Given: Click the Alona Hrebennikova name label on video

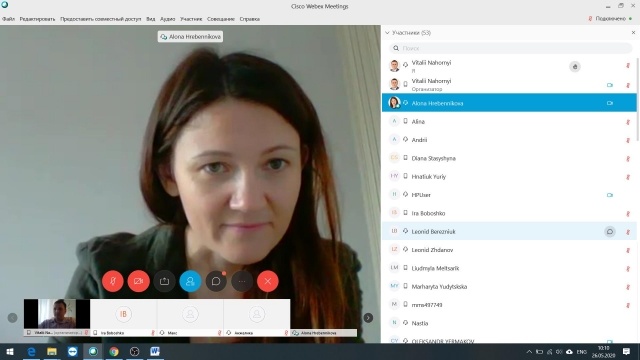Looking at the screenshot, I should pos(190,37).
